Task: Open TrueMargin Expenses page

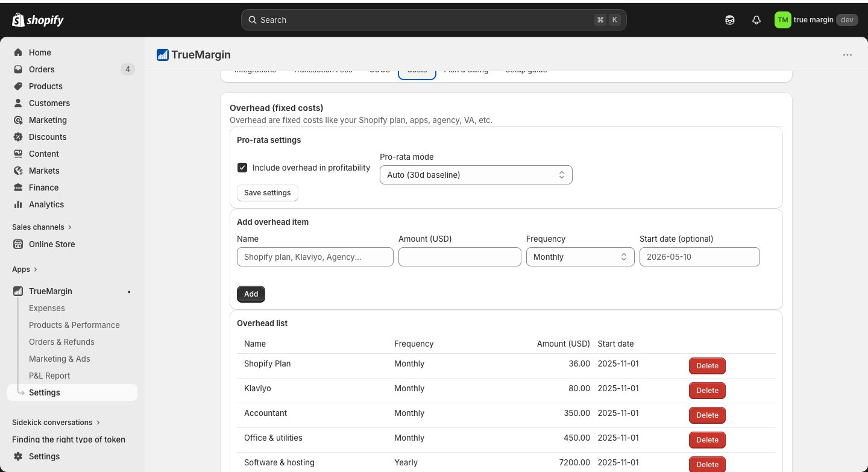Action: [47, 308]
